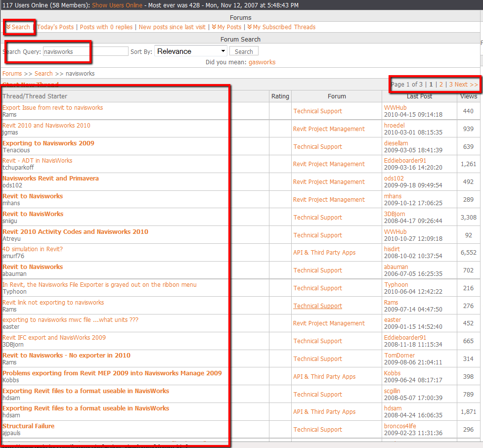Click thread starter name 'tchuparkoff'
This screenshot has height=448, width=483.
(18, 168)
